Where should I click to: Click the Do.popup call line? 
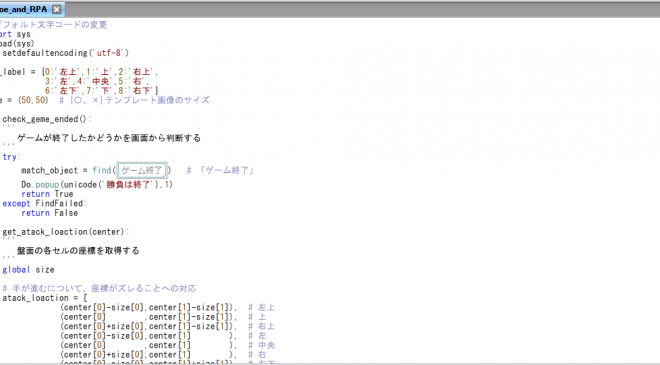pos(97,184)
